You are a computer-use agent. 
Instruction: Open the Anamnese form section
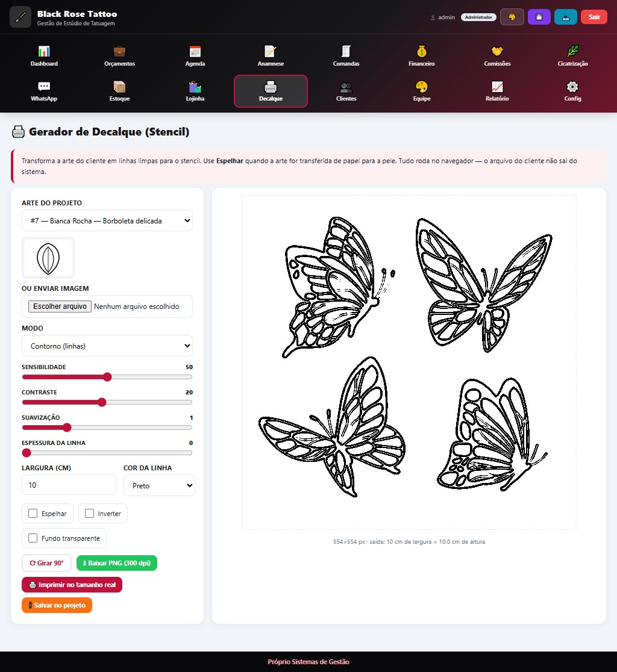click(x=271, y=56)
